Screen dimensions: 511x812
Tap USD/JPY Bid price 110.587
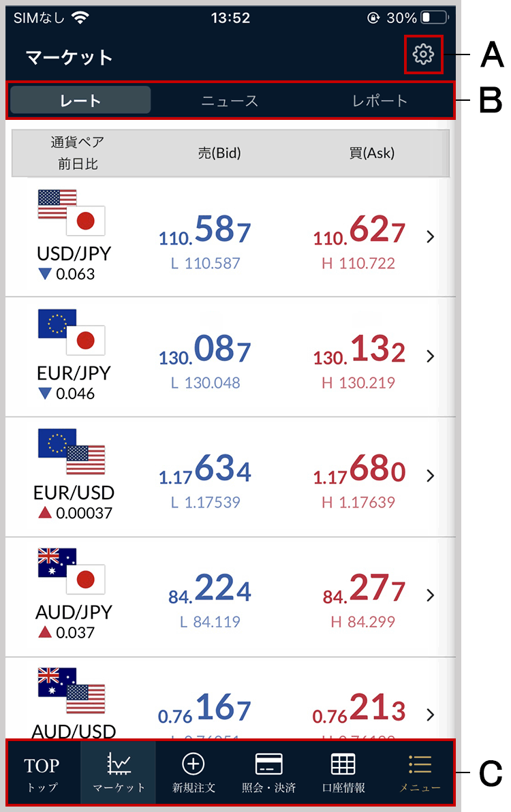click(205, 230)
